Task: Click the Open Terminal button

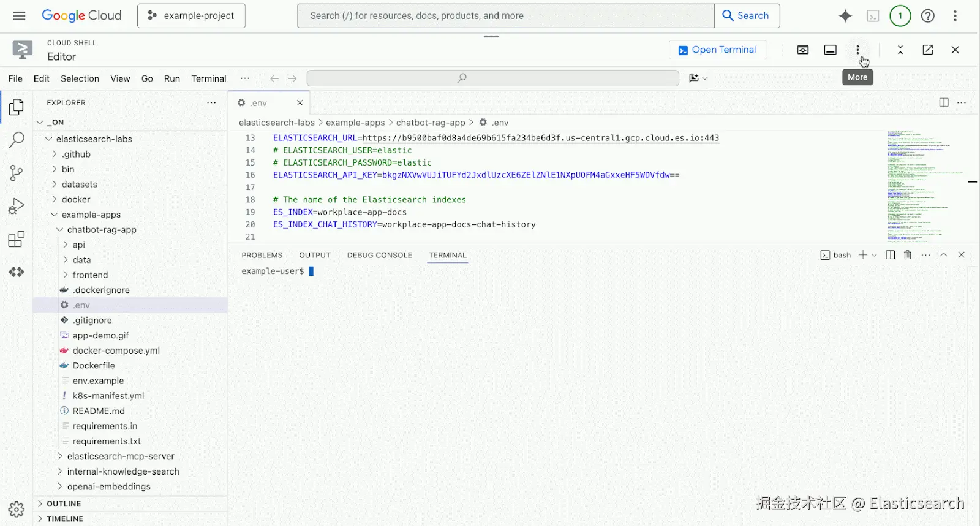Action: coord(718,50)
